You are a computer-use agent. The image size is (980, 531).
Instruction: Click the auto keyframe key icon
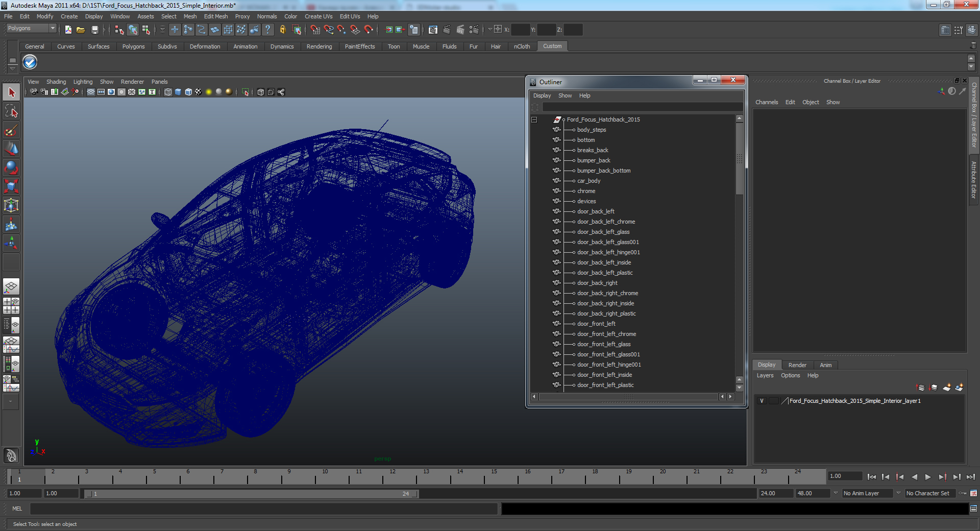click(963, 493)
